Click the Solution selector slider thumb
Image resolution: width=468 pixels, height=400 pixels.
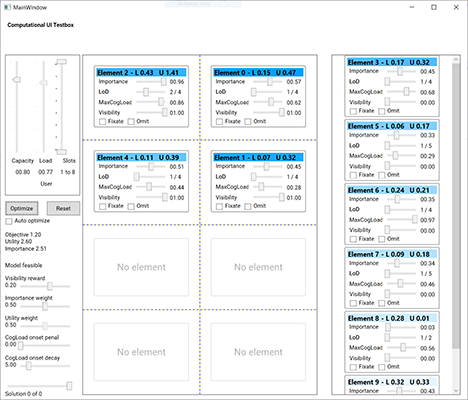click(69, 386)
